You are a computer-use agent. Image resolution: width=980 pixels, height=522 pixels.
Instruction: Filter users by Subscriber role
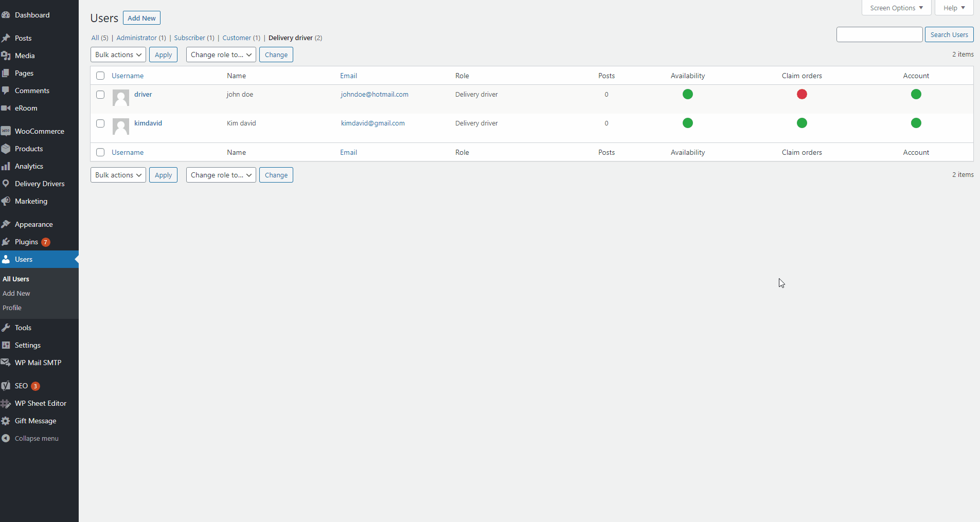point(194,38)
